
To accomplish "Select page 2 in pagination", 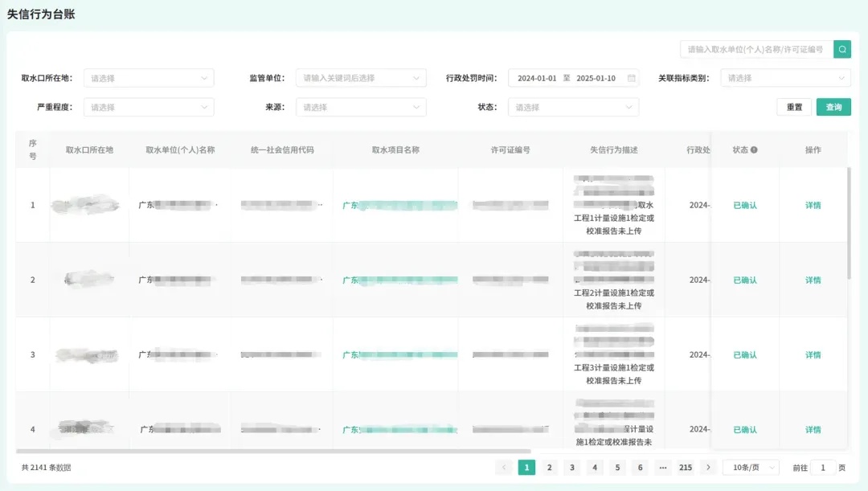I will [549, 467].
